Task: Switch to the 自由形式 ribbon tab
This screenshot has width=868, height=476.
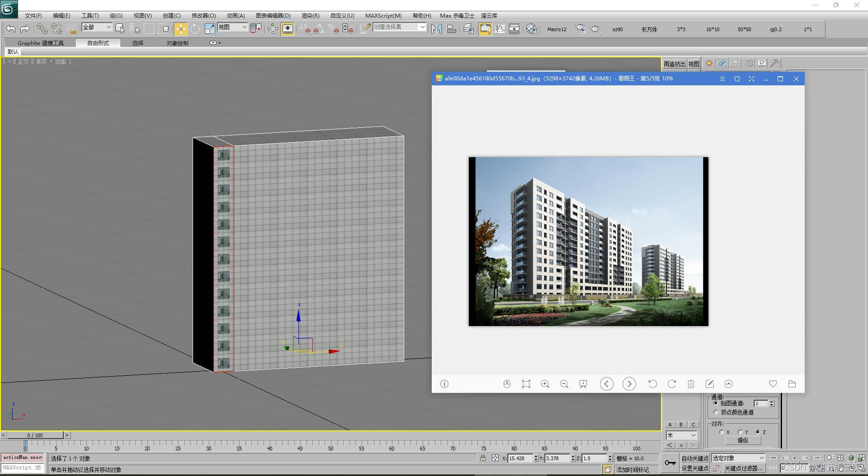Action: pyautogui.click(x=98, y=43)
